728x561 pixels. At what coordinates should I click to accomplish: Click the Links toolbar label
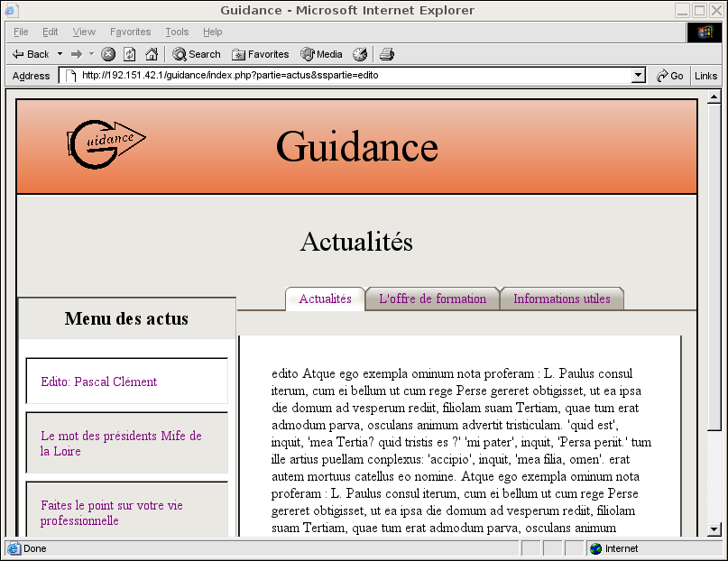[x=705, y=76]
